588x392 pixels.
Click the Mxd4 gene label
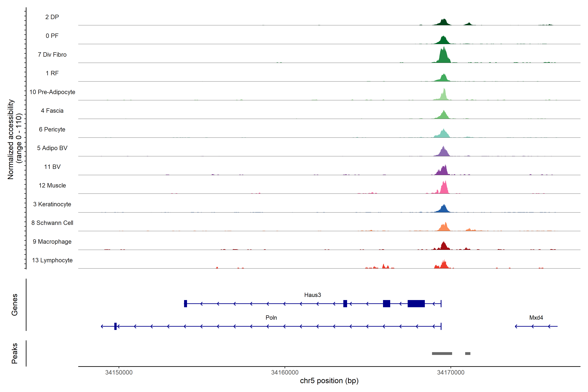pos(536,318)
